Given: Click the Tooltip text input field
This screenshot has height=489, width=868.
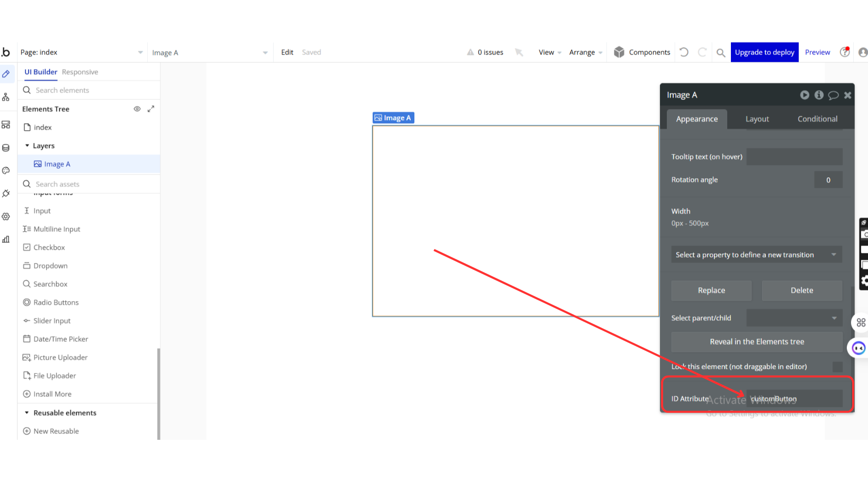Looking at the screenshot, I should (x=794, y=157).
